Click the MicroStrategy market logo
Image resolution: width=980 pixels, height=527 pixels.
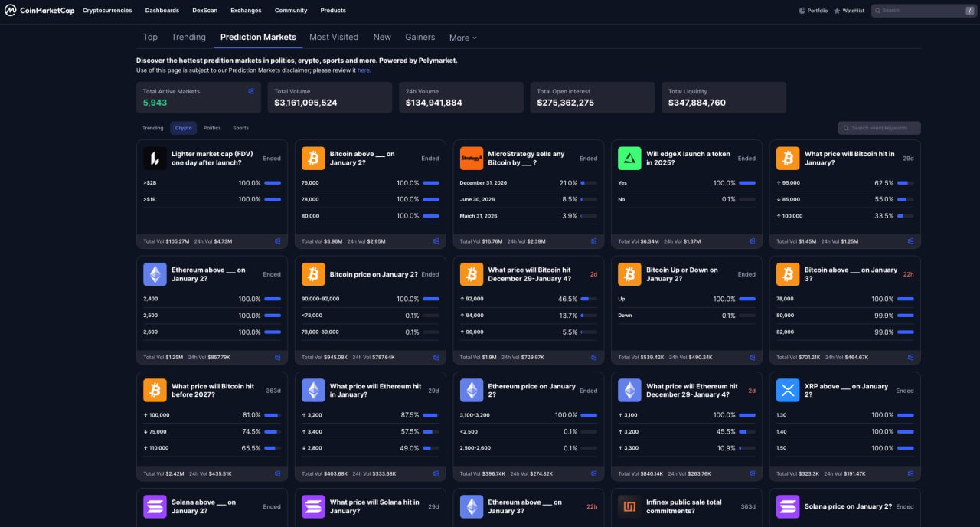pyautogui.click(x=472, y=159)
